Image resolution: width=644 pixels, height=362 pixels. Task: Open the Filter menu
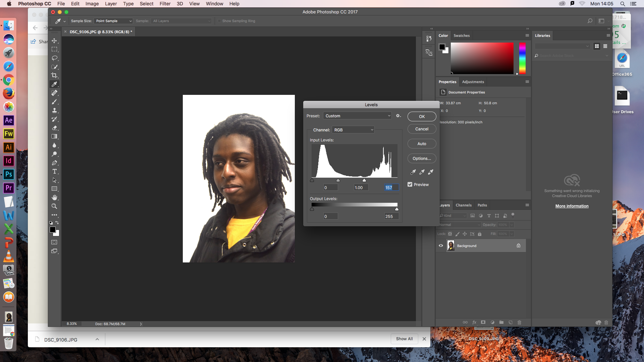click(165, 4)
